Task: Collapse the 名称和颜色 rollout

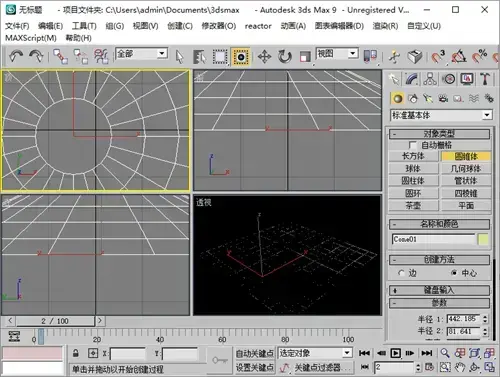Action: tap(439, 224)
